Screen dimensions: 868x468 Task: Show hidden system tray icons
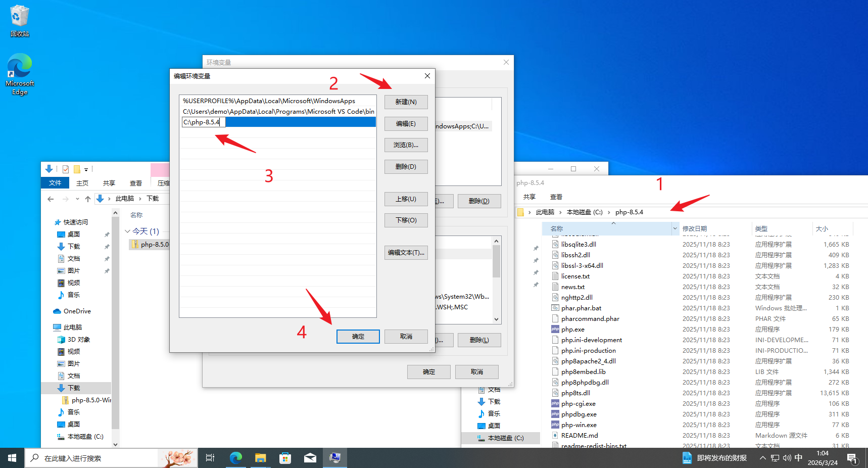762,458
